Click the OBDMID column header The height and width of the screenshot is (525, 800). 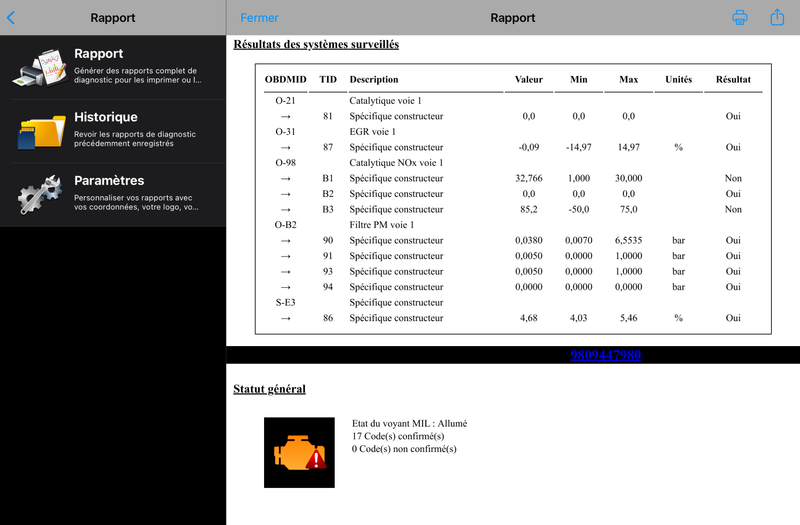coord(286,80)
